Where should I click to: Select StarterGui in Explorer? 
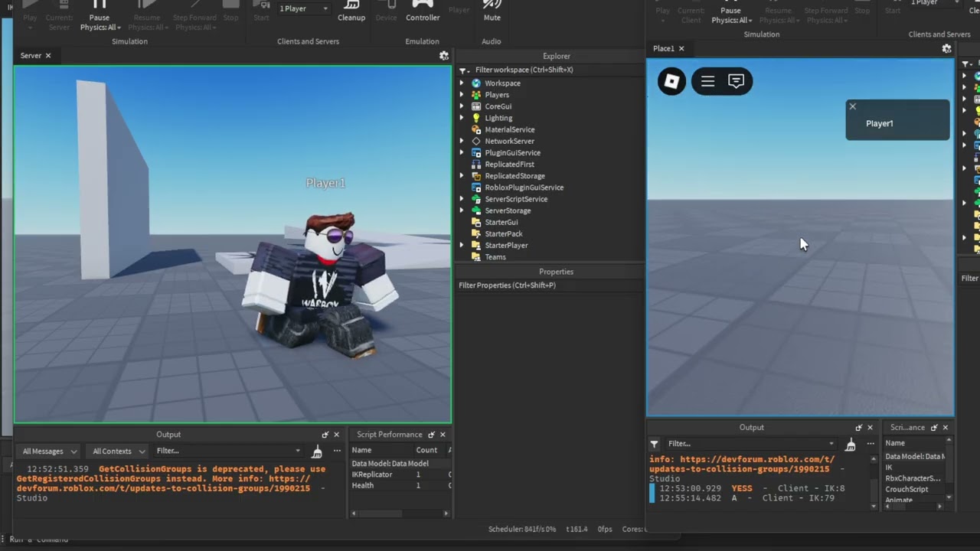501,222
